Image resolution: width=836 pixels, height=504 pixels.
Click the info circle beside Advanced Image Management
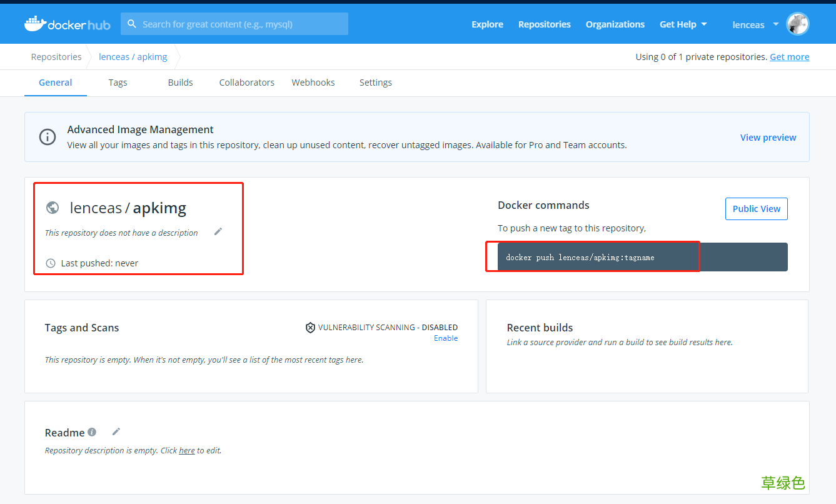click(x=48, y=137)
